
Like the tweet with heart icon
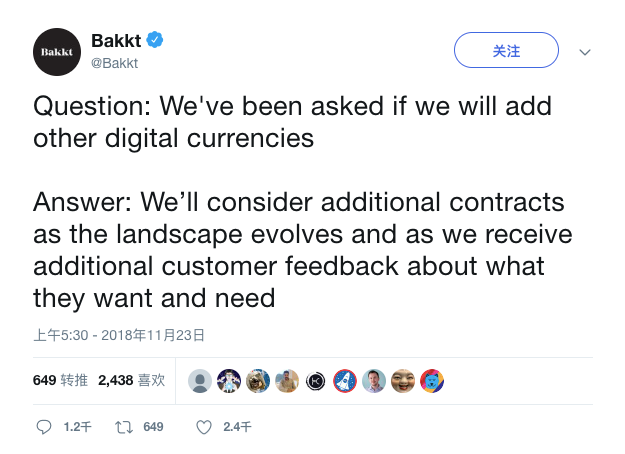[x=204, y=427]
